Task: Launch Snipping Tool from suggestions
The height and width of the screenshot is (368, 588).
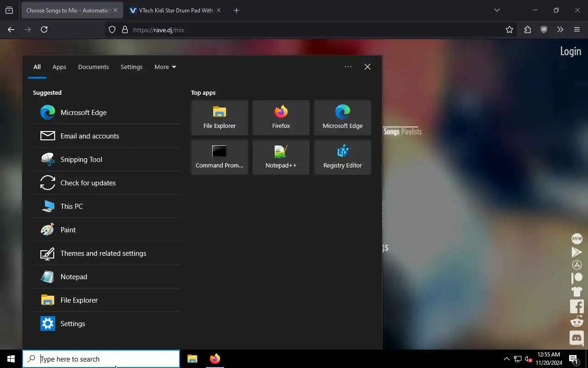Action: coord(107,159)
